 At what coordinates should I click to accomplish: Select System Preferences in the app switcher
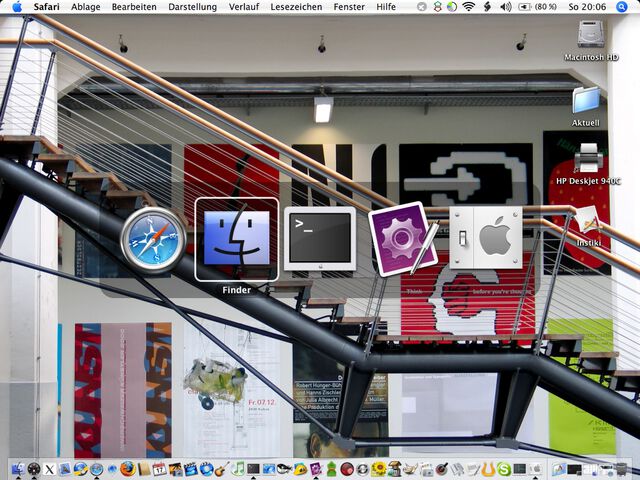click(x=486, y=238)
